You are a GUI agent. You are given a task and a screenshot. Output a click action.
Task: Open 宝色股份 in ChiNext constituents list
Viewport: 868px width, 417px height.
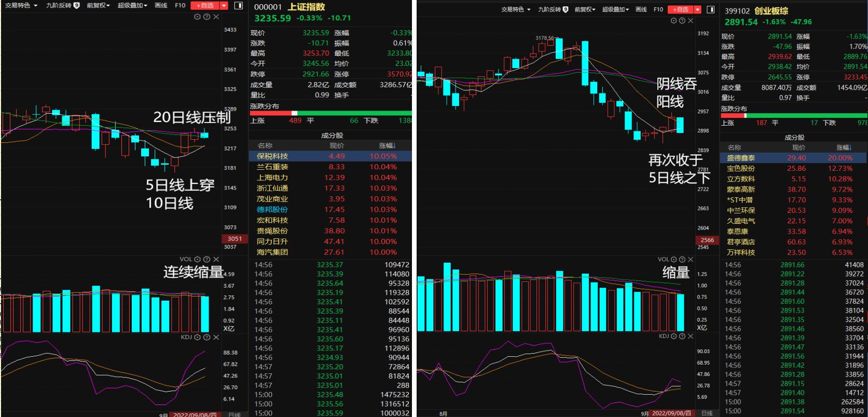pos(794,168)
